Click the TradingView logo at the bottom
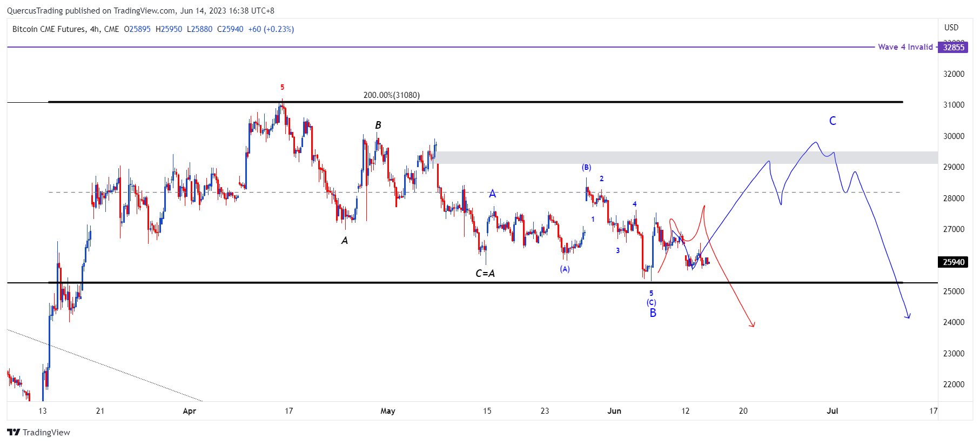The width and height of the screenshot is (980, 444). pyautogui.click(x=38, y=432)
